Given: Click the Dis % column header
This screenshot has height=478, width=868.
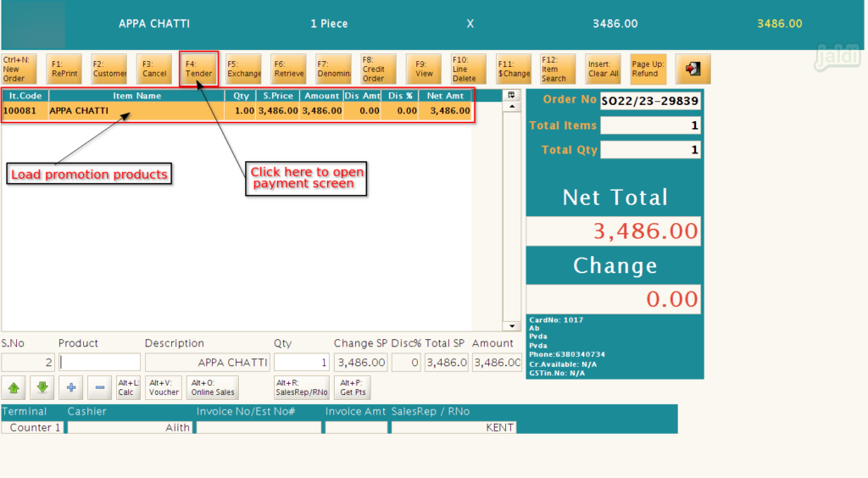Looking at the screenshot, I should (x=400, y=96).
